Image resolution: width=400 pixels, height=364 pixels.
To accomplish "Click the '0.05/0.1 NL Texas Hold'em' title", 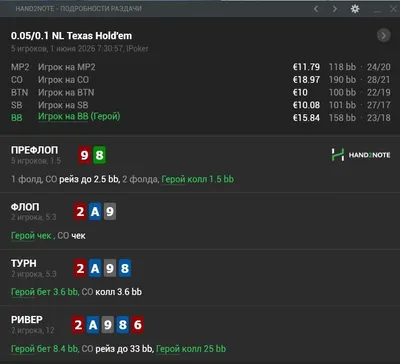I will 71,36.
